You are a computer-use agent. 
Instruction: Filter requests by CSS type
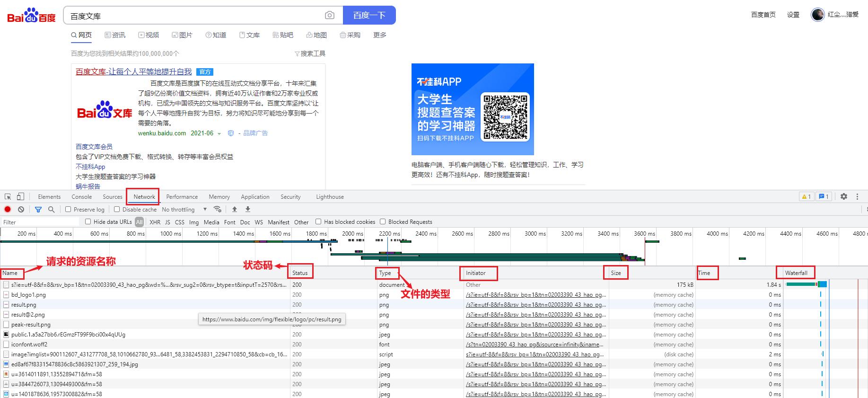[x=180, y=222]
